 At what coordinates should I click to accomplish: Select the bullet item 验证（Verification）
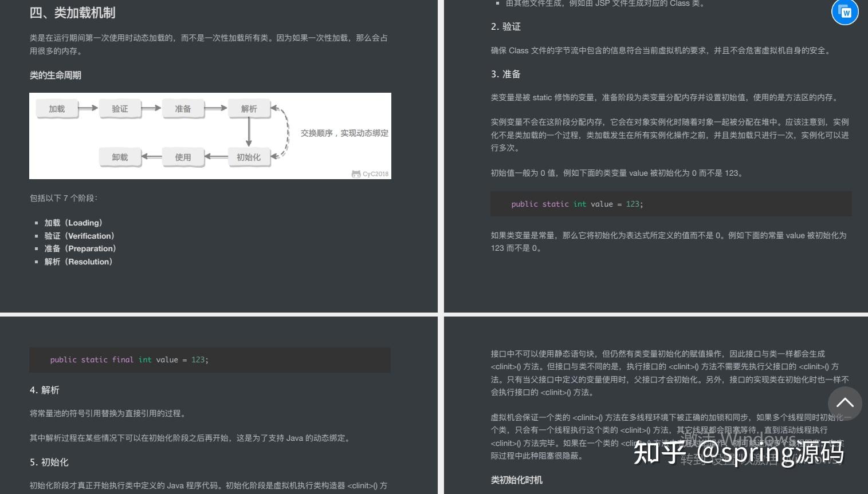[x=79, y=236]
